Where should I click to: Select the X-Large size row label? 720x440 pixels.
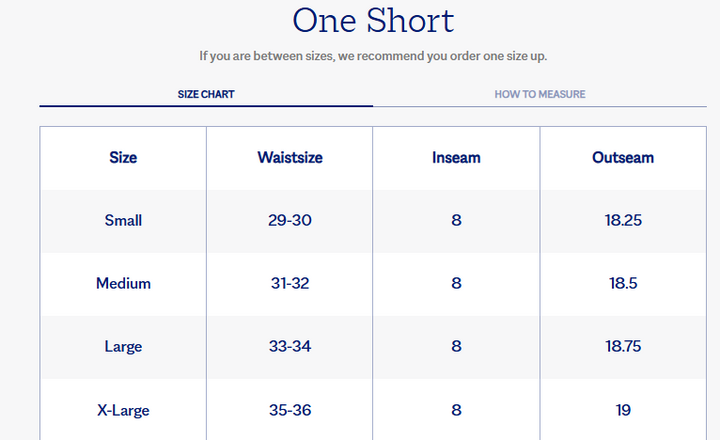(x=123, y=410)
